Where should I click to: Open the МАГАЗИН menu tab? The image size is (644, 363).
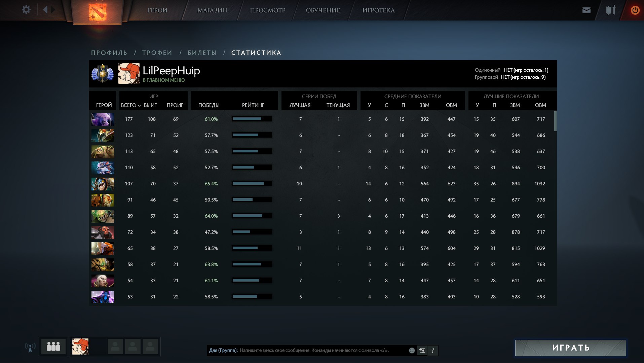coord(212,10)
